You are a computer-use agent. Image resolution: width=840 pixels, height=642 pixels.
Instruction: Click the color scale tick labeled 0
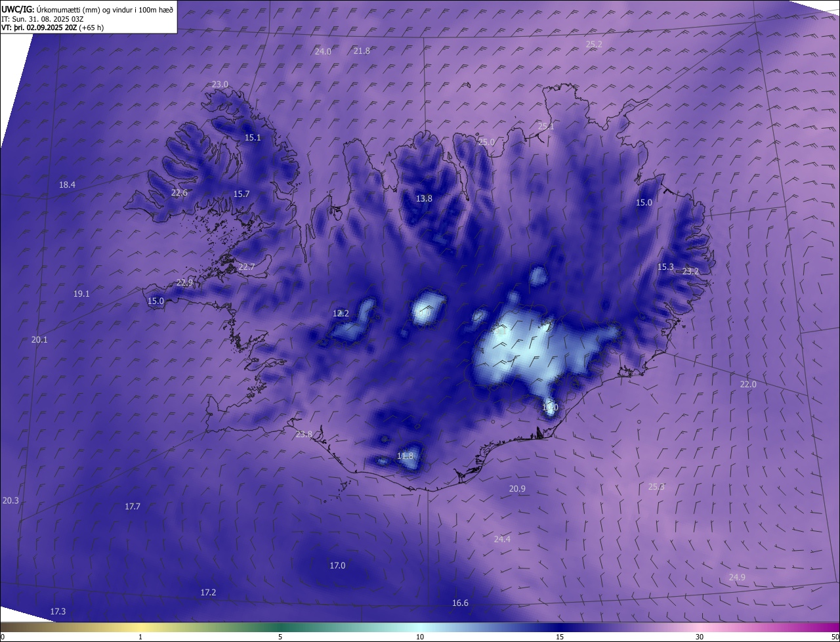pyautogui.click(x=3, y=637)
